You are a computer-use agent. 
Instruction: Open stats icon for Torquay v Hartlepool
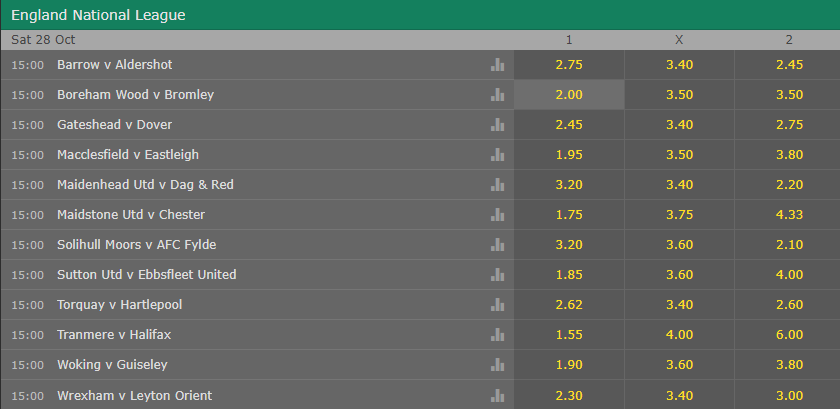[497, 305]
